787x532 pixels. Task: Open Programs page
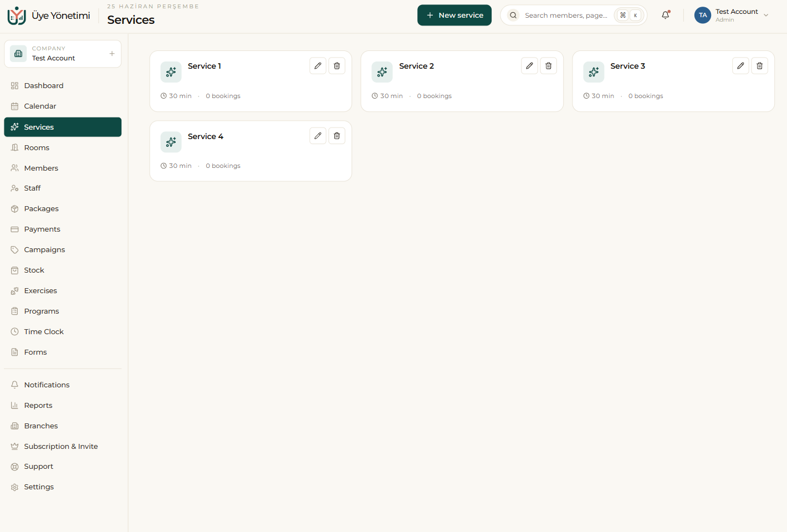tap(63, 311)
